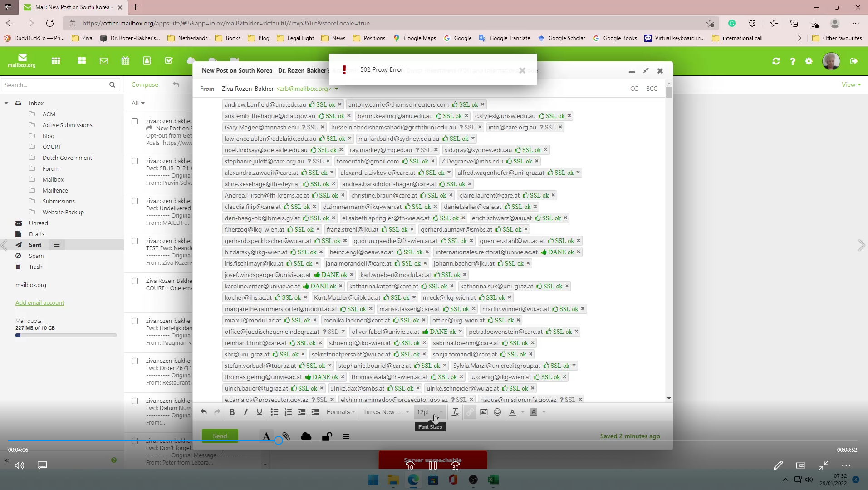The height and width of the screenshot is (490, 868).
Task: Check the TEST Fwd: Neande message box
Action: [x=135, y=241]
